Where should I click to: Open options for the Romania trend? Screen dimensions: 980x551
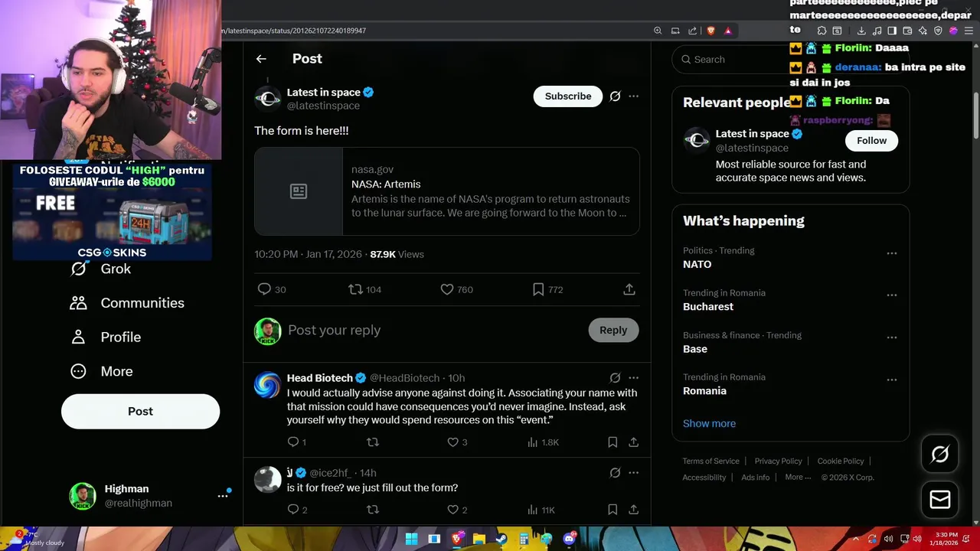[892, 380]
